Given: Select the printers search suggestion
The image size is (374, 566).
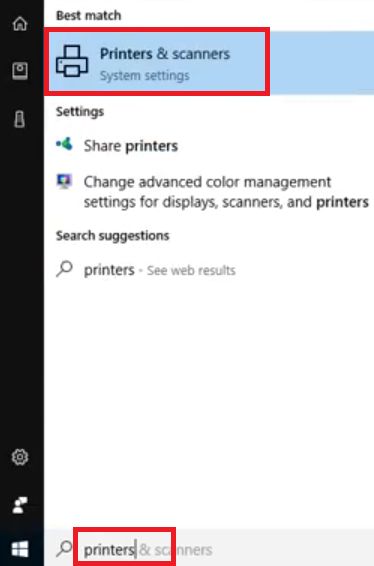Looking at the screenshot, I should coord(109,270).
